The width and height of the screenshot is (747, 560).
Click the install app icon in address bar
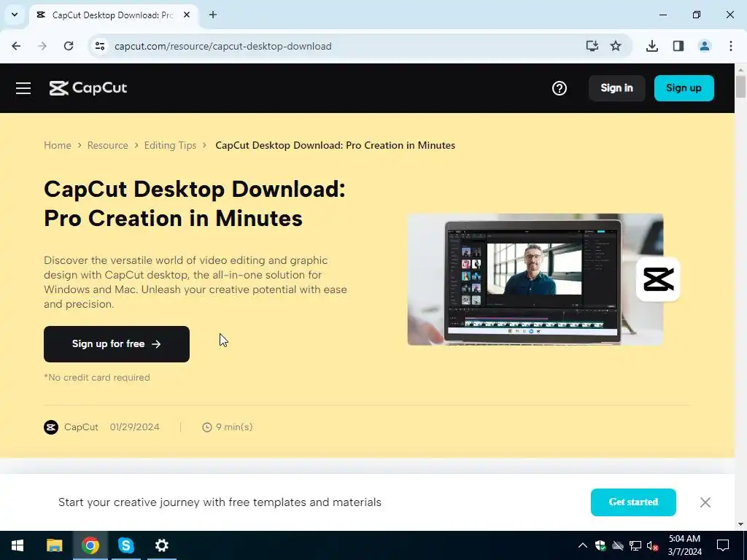(592, 46)
